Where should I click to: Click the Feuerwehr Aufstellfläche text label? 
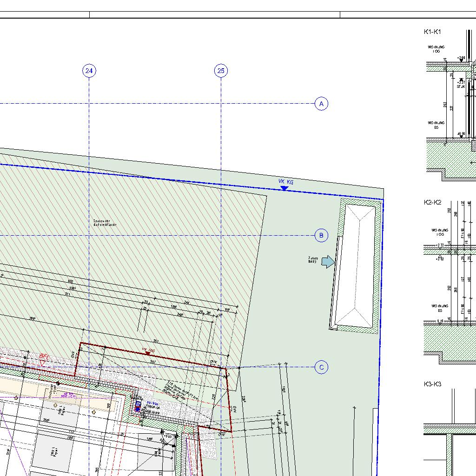[x=105, y=223]
